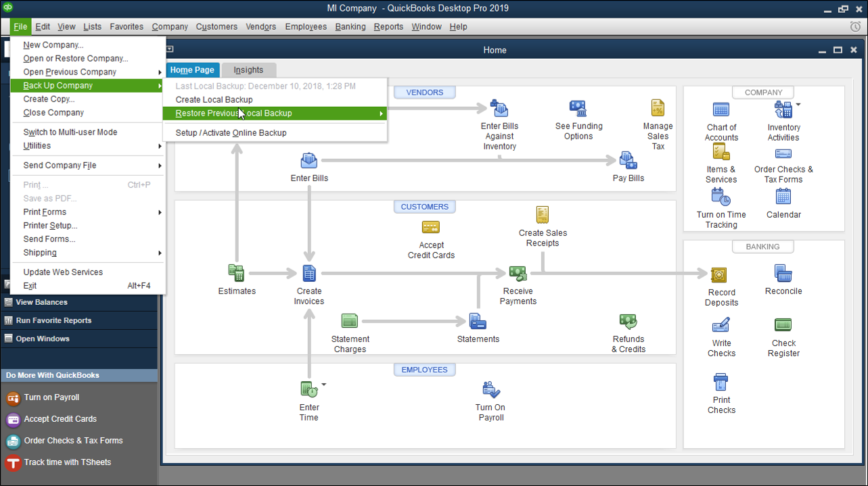Expand the Restore Previous Local Backup submenu
This screenshot has width=868, height=486.
(x=382, y=114)
